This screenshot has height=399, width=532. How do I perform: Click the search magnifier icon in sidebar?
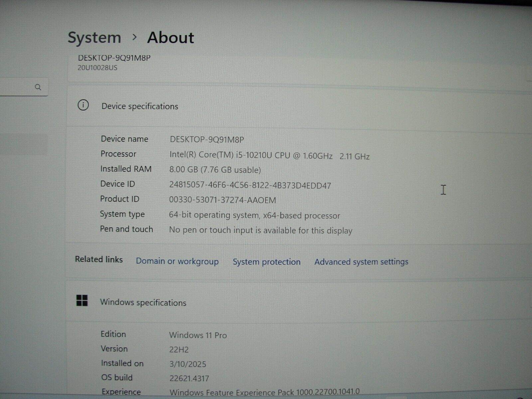pos(39,87)
